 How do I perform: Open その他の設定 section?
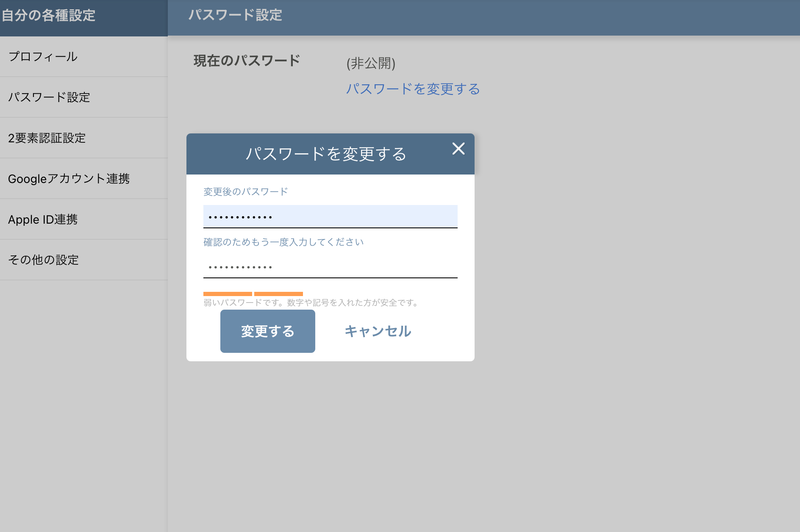(43, 260)
